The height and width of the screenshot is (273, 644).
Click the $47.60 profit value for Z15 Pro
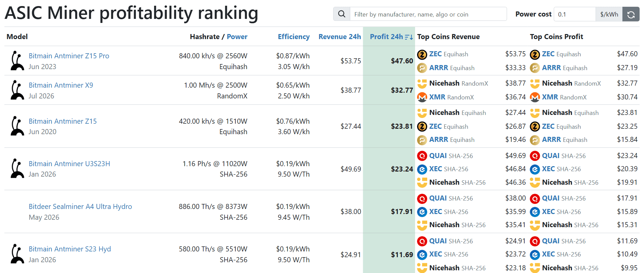(x=402, y=61)
